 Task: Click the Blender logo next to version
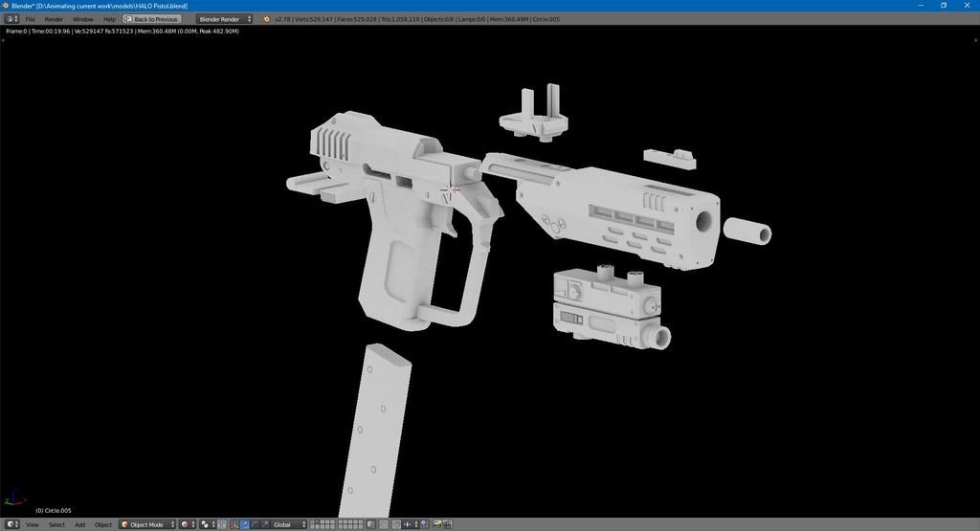click(x=266, y=19)
